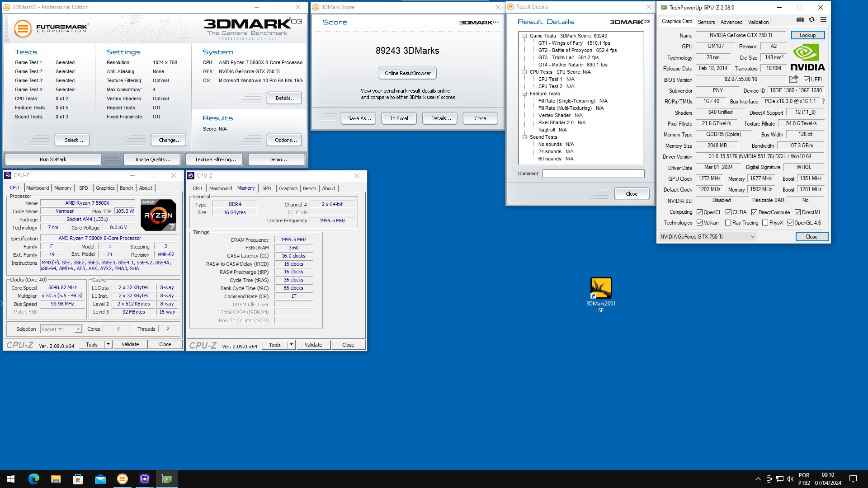The height and width of the screenshot is (488, 868).
Task: Switch to CPU-Z taskbar icon
Action: point(144,479)
